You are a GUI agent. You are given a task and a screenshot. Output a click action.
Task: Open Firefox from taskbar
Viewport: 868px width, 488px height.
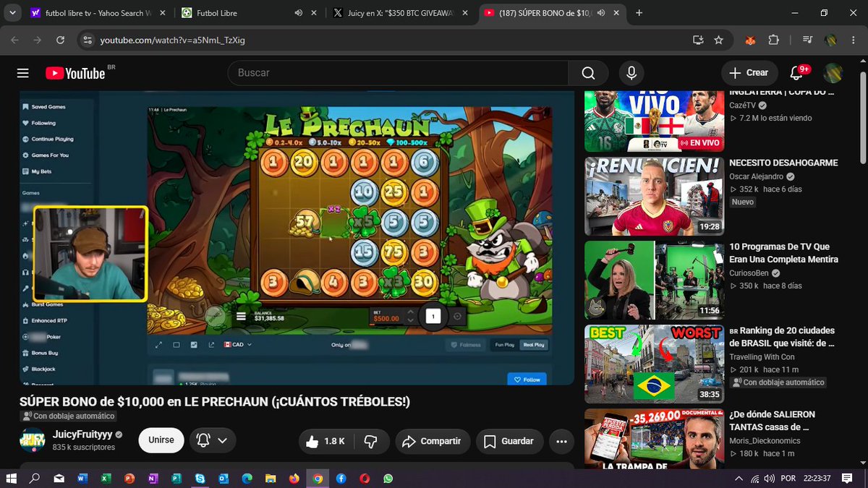(294, 479)
